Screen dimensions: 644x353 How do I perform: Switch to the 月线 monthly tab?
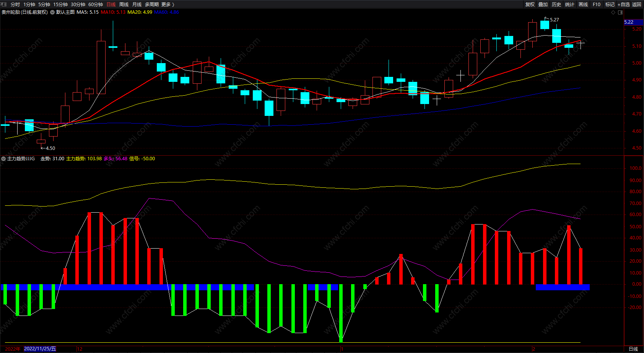point(137,5)
